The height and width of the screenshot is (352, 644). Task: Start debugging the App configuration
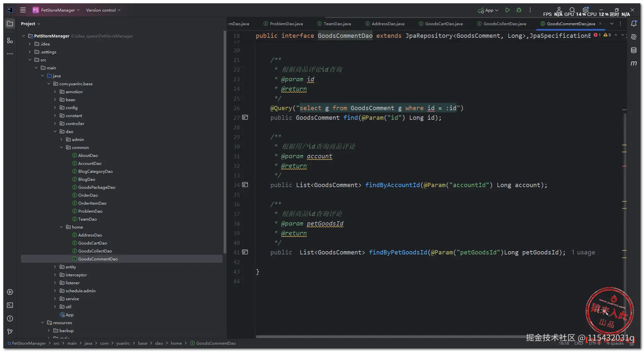click(519, 10)
